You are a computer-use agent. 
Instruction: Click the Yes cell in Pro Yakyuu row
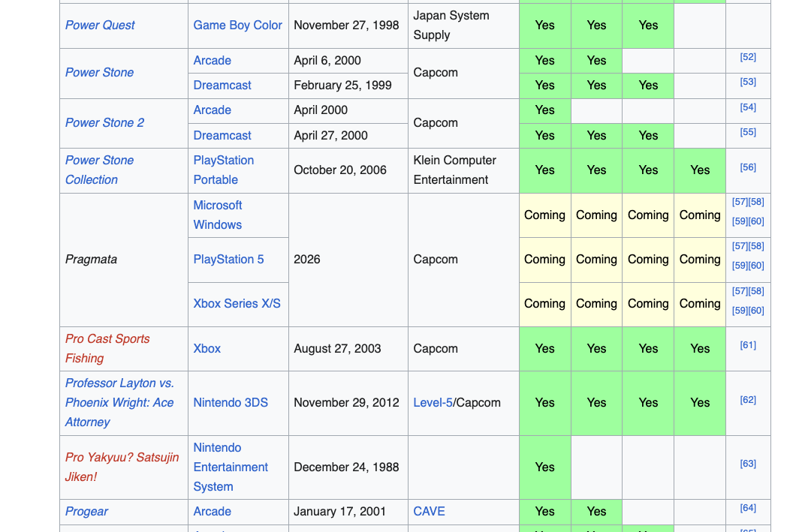click(544, 467)
